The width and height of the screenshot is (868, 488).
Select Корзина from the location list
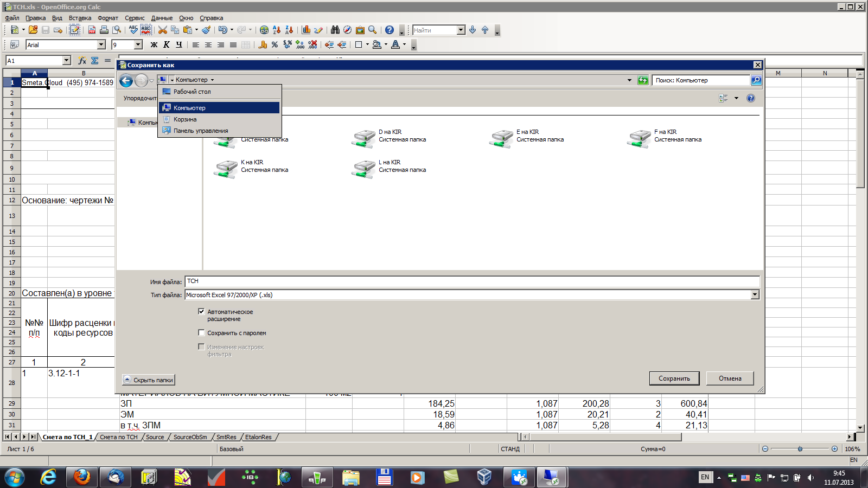pyautogui.click(x=219, y=119)
